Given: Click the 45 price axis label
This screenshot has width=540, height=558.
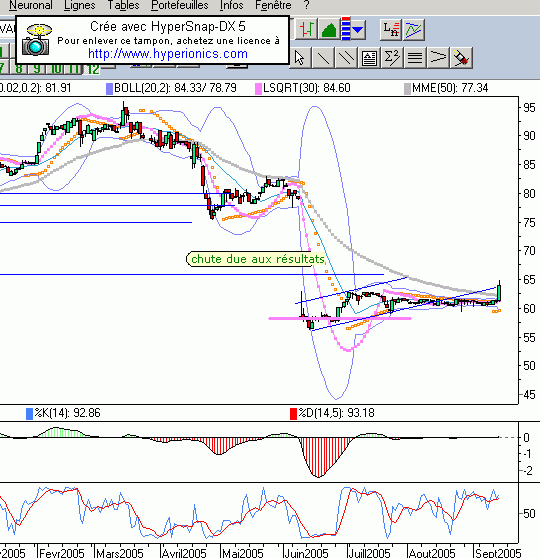Looking at the screenshot, I should pyautogui.click(x=529, y=394).
